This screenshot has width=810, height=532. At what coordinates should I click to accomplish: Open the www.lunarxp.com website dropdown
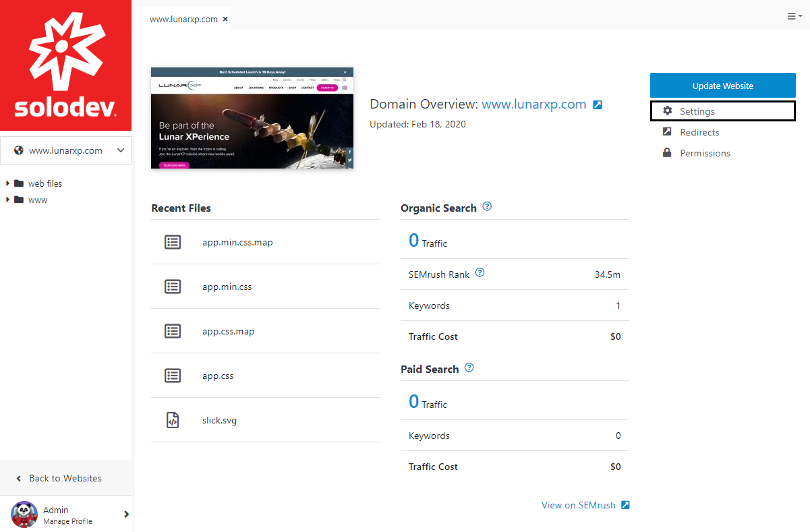pyautogui.click(x=65, y=150)
